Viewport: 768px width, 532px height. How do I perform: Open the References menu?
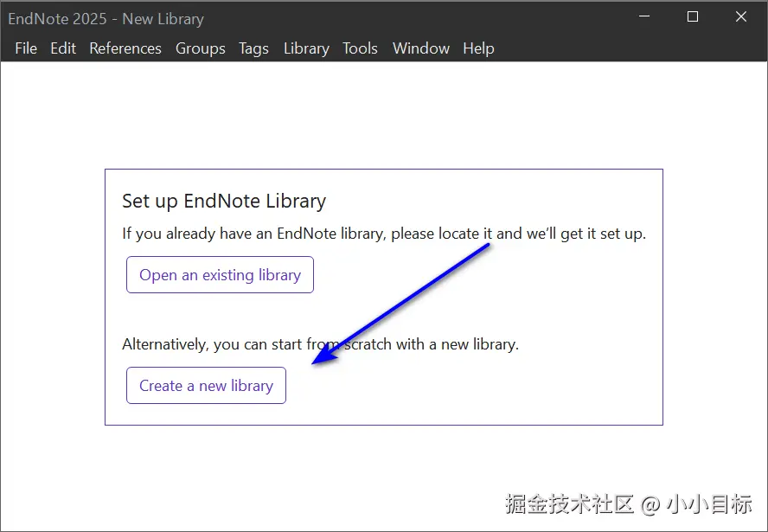click(125, 48)
